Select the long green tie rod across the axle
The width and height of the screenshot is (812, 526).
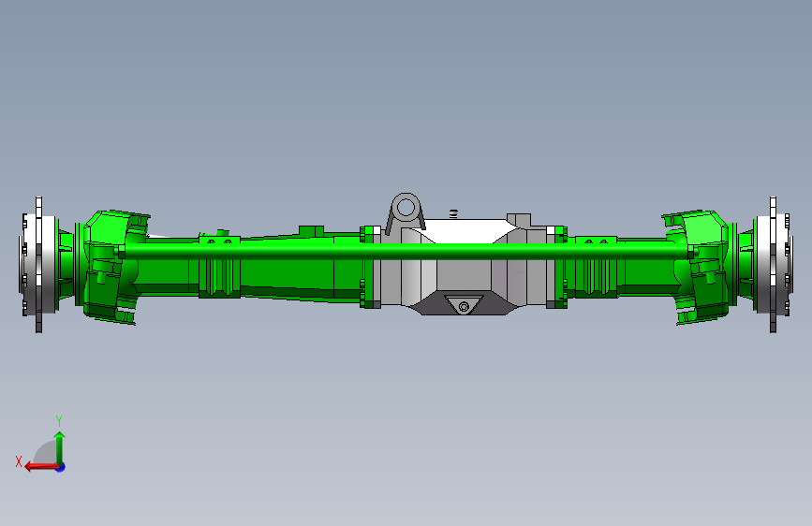point(406,252)
